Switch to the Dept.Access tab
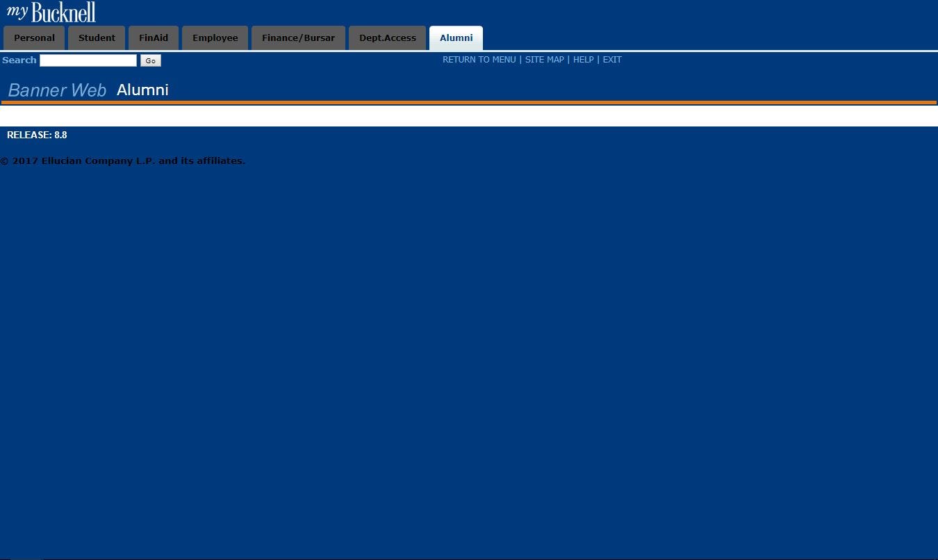This screenshot has height=560, width=938. [x=387, y=38]
